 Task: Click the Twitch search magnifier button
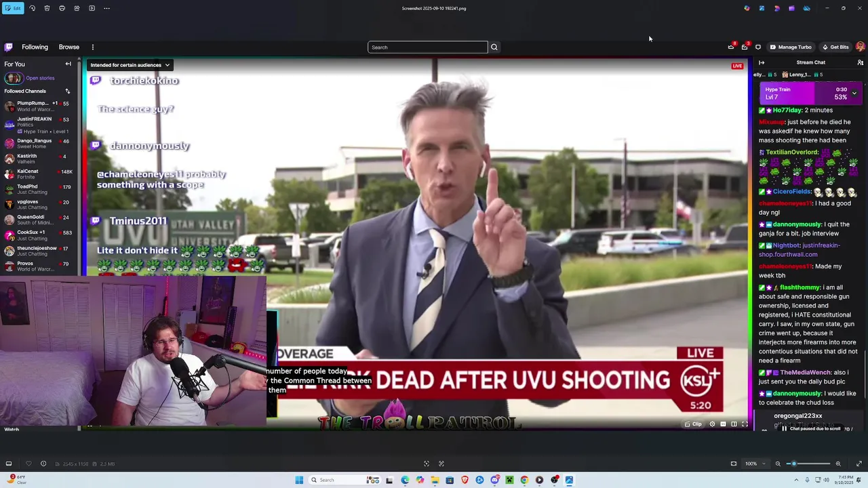(x=494, y=47)
